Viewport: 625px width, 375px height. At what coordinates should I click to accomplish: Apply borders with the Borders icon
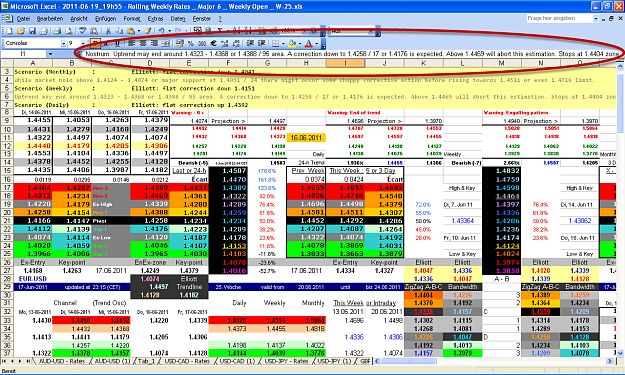click(275, 43)
